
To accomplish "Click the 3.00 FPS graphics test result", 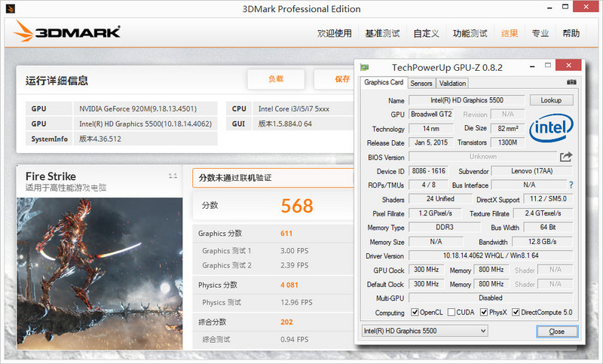I will 294,251.
